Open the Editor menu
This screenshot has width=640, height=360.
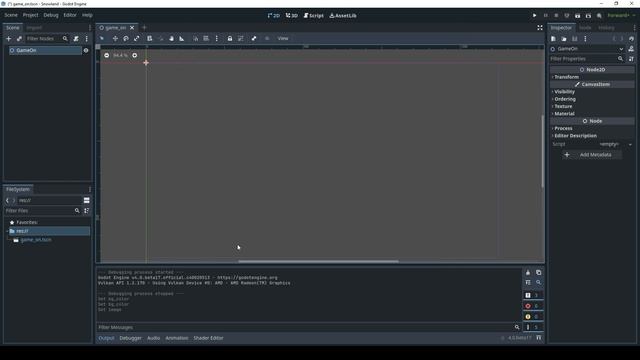coord(70,15)
